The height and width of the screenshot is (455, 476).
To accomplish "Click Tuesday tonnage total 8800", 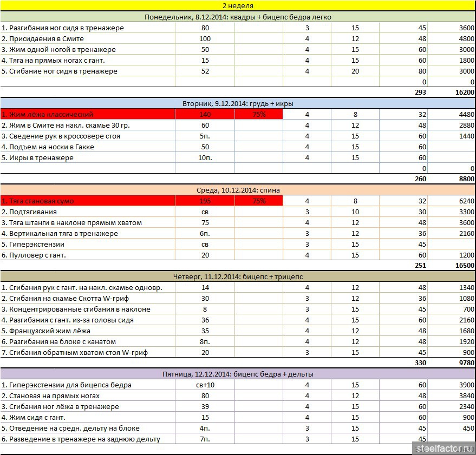I will pyautogui.click(x=467, y=179).
